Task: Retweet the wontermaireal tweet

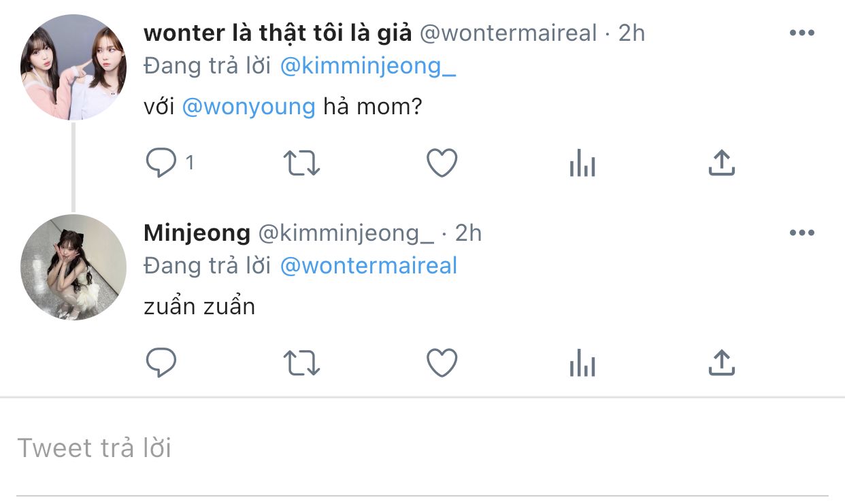Action: (301, 163)
